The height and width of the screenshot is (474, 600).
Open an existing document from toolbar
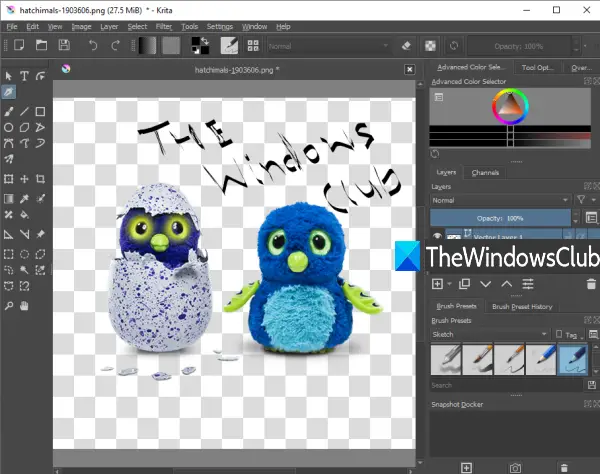click(41, 46)
